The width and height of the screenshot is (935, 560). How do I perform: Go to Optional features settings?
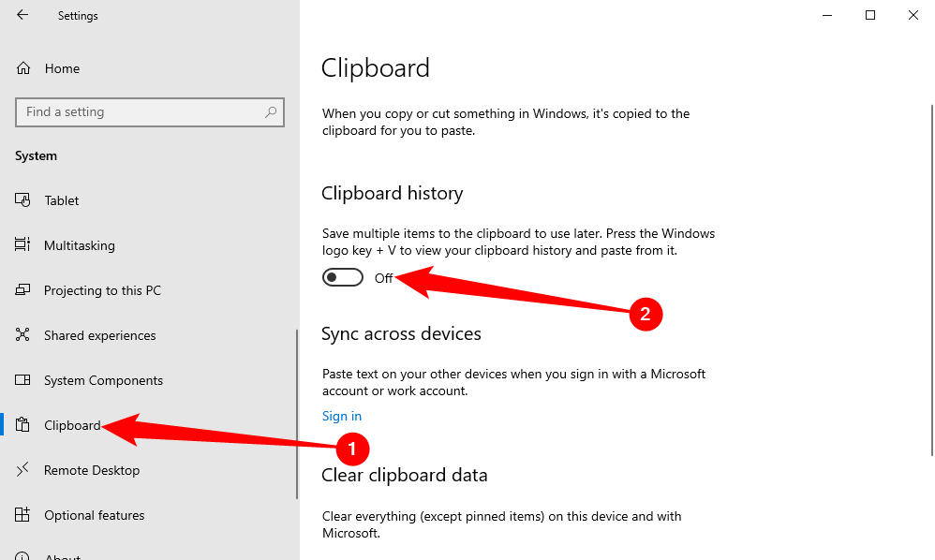95,515
